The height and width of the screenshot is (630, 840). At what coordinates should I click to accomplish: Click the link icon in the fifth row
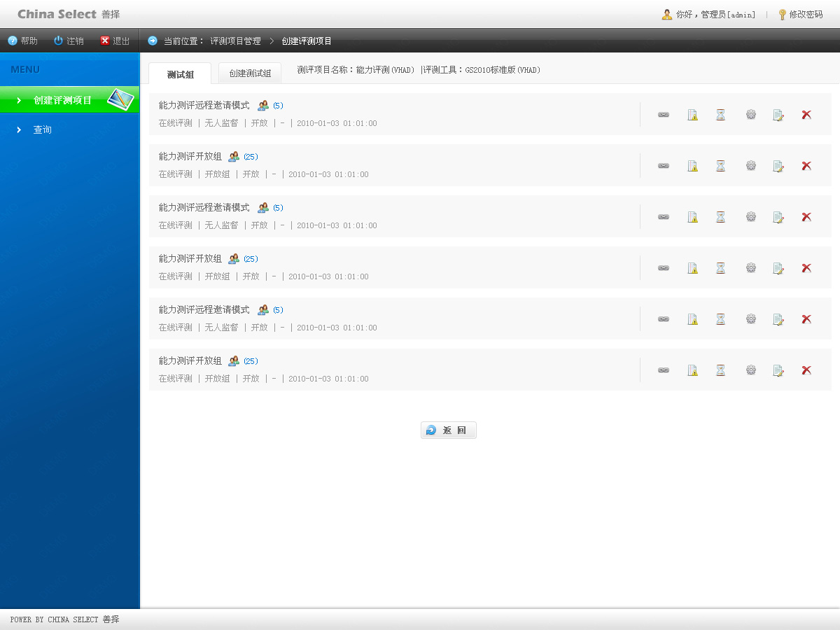[664, 319]
